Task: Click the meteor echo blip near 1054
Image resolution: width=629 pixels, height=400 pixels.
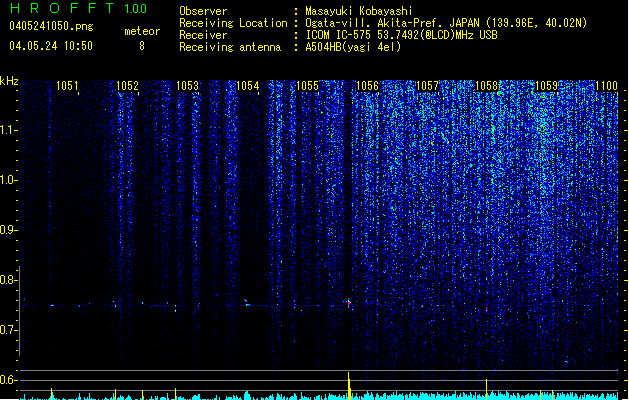Action: click(247, 303)
